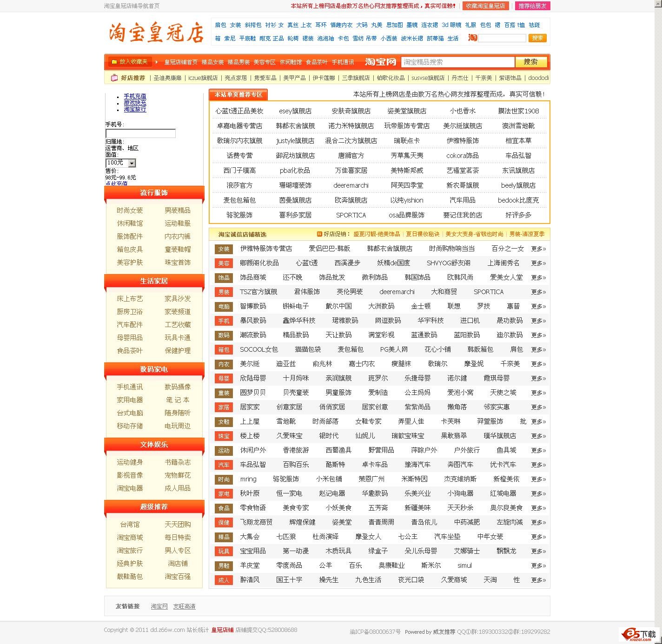Click the 母婴 category badge icon
This screenshot has height=644, width=662.
click(x=224, y=378)
